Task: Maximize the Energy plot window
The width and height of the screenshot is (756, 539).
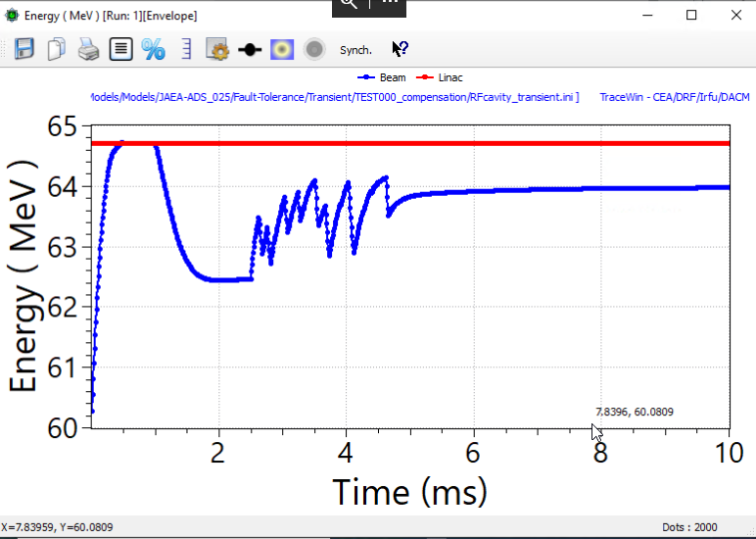Action: click(x=691, y=16)
